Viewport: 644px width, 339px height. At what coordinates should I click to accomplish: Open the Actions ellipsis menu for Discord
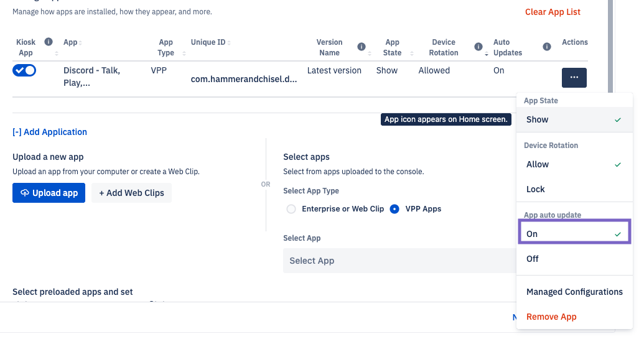click(x=574, y=78)
